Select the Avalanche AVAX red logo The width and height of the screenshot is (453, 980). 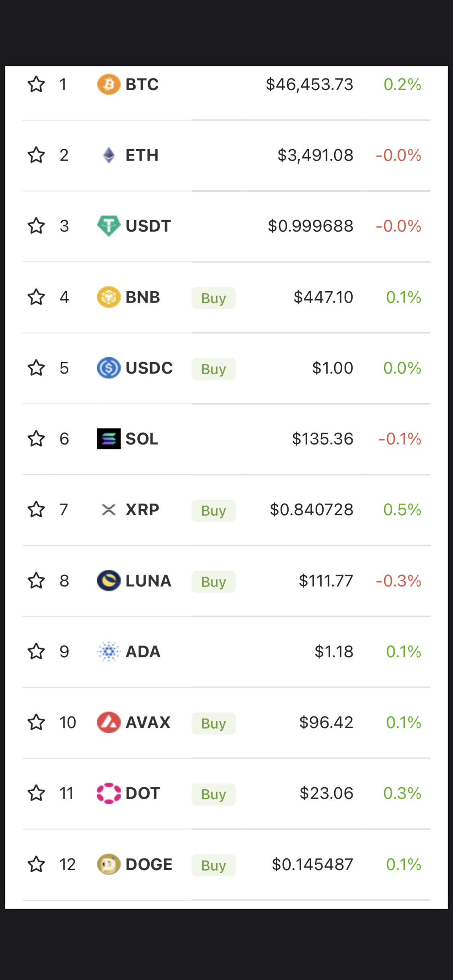coord(109,723)
